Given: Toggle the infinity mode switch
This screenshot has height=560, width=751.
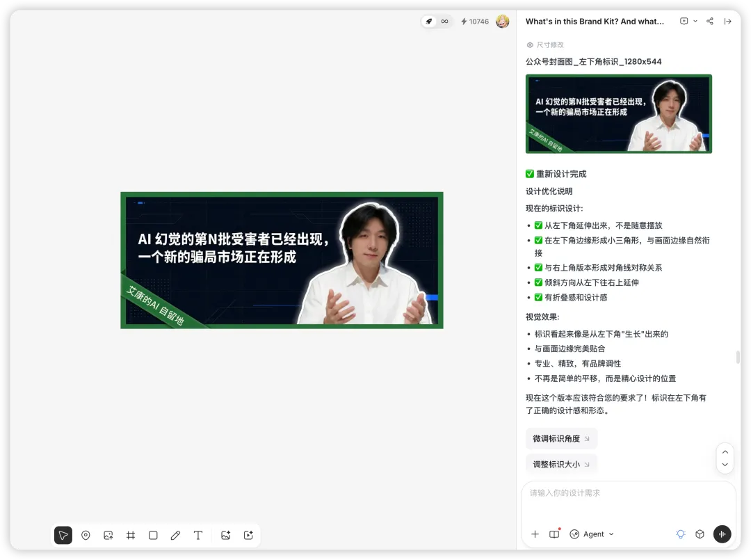Looking at the screenshot, I should click(x=445, y=21).
